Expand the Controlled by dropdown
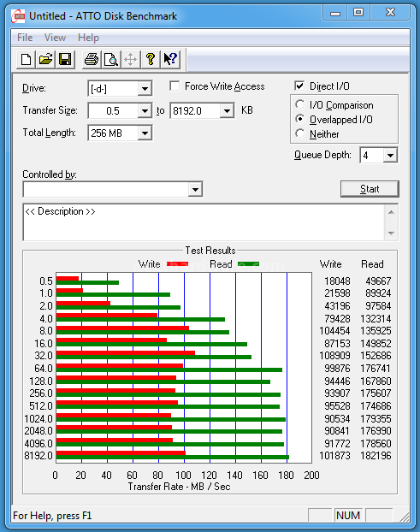Viewport: 420px width, 532px height. point(195,189)
